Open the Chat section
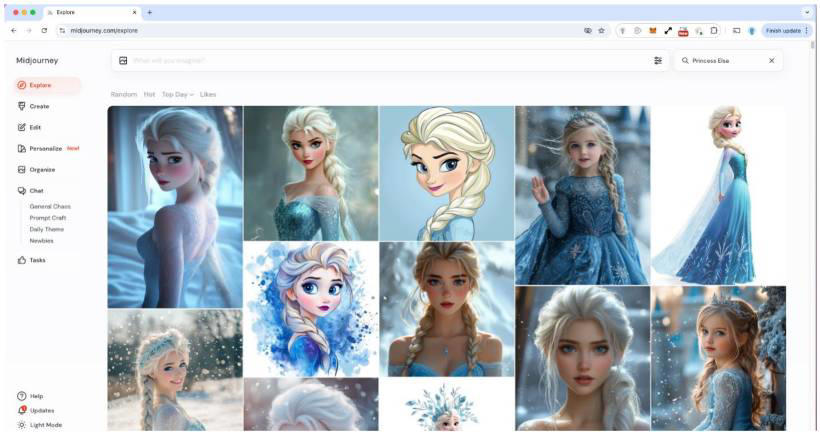 pos(31,191)
